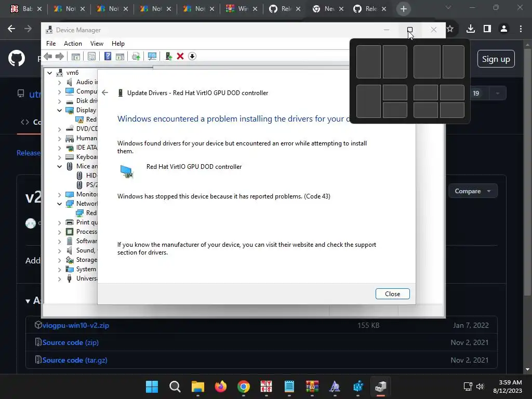Open Help menu in Device Manager
The height and width of the screenshot is (399, 532).
(x=118, y=44)
